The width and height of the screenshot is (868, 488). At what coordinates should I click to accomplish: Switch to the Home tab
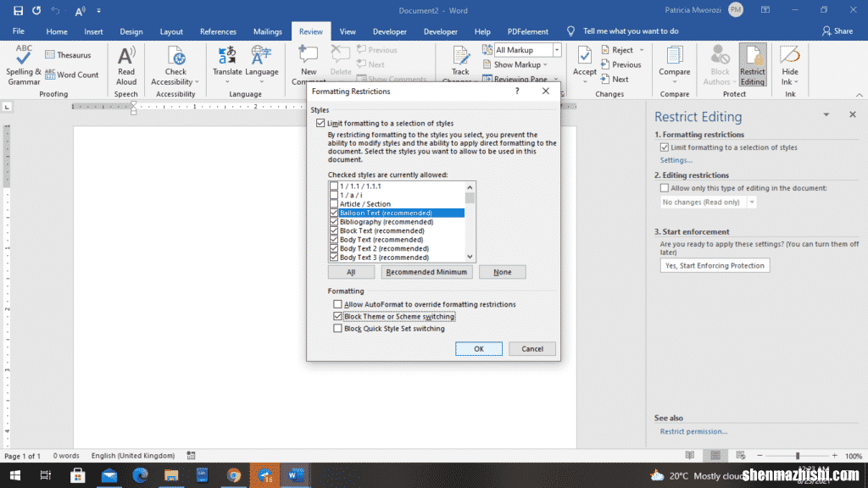point(57,31)
